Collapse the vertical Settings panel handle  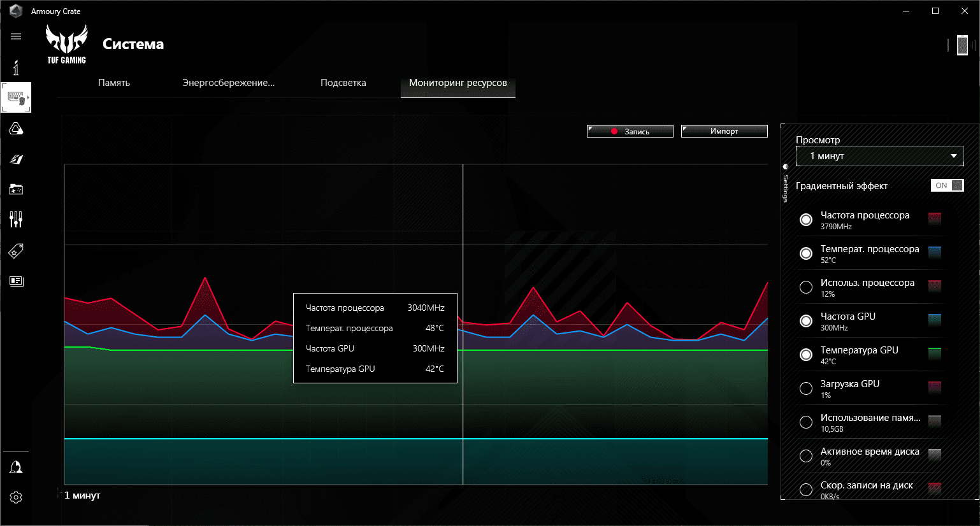(x=786, y=183)
